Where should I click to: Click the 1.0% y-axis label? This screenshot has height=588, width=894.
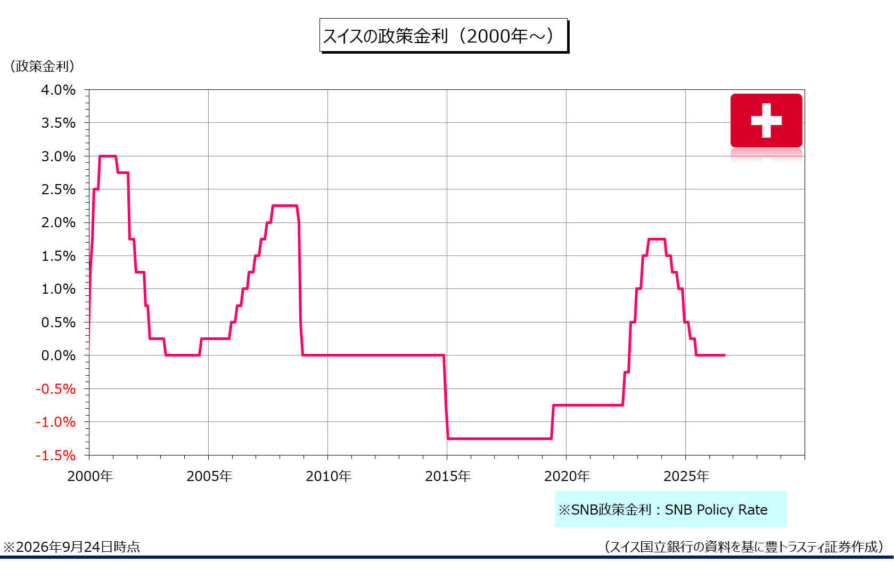coord(59,289)
